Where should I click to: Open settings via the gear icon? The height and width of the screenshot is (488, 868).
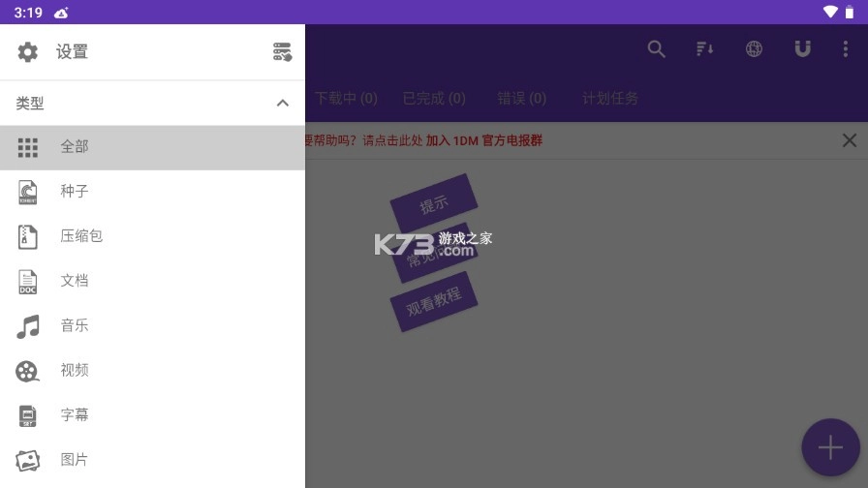pyautogui.click(x=28, y=52)
